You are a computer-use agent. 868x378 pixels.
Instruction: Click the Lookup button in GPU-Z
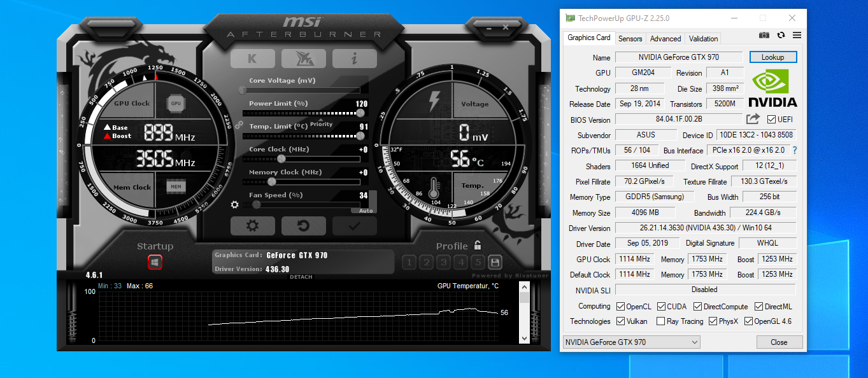tap(773, 57)
